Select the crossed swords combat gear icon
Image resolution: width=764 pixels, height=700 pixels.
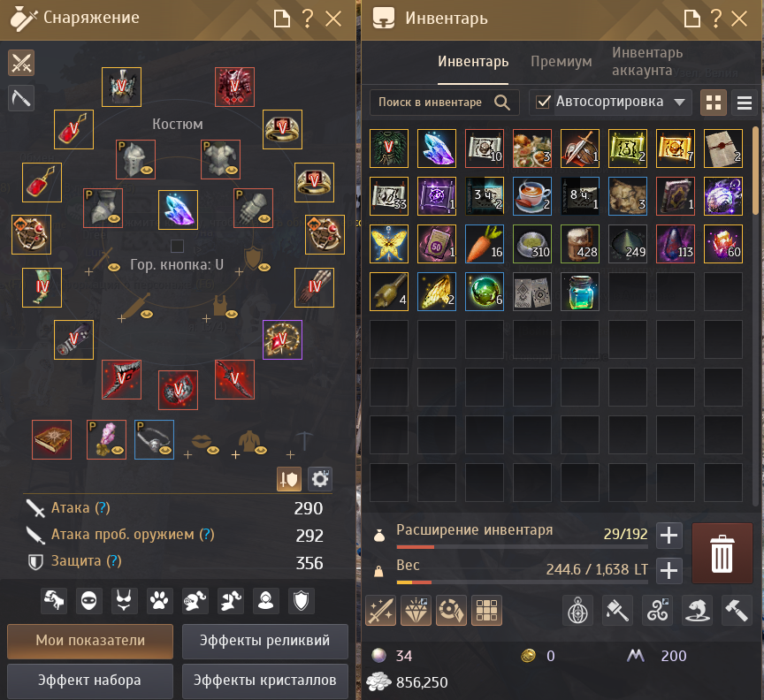point(21,63)
